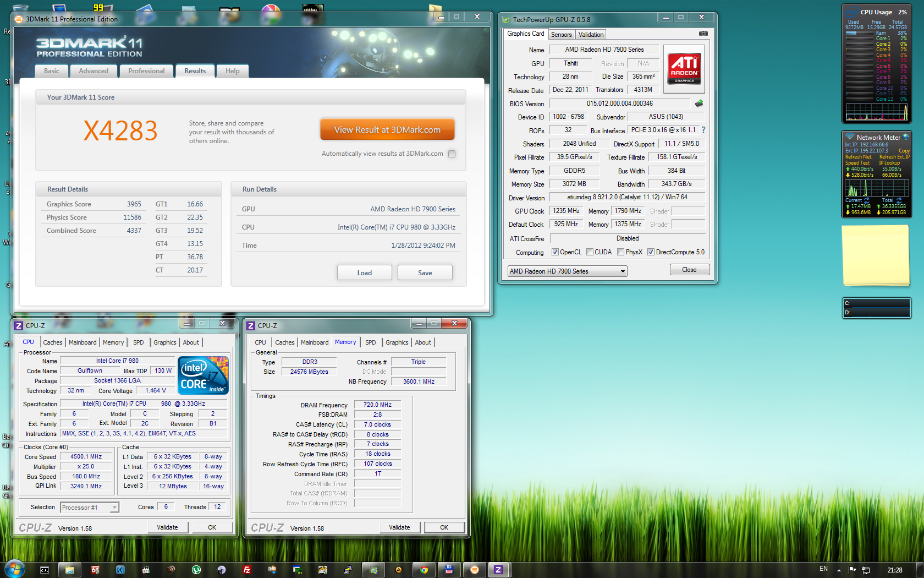Click the network tray icon
924x578 pixels.
click(865, 570)
